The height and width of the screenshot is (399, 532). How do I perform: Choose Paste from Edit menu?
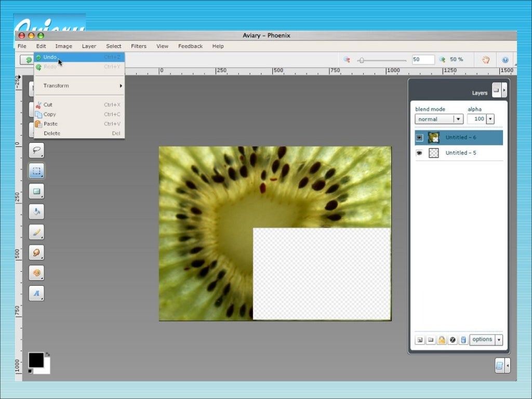click(x=79, y=124)
